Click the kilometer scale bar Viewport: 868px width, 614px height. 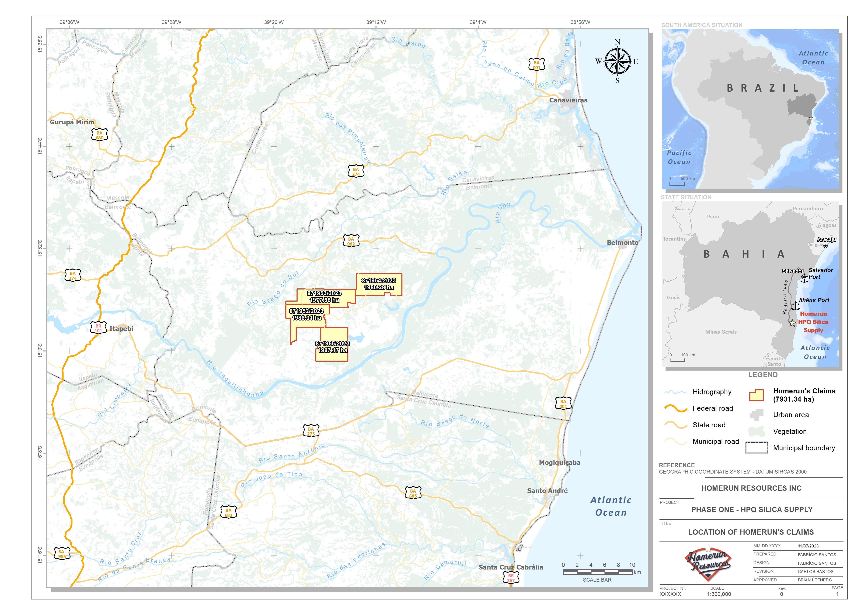pyautogui.click(x=598, y=572)
